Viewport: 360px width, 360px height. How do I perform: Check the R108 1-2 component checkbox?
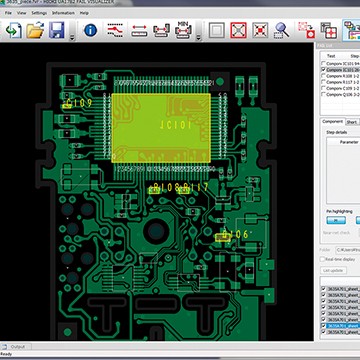tap(323, 76)
